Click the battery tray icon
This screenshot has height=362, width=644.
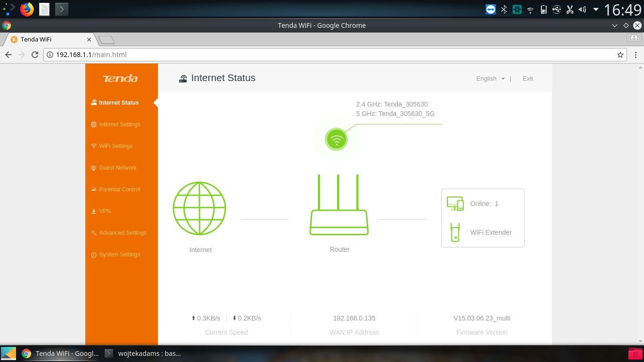tap(544, 9)
